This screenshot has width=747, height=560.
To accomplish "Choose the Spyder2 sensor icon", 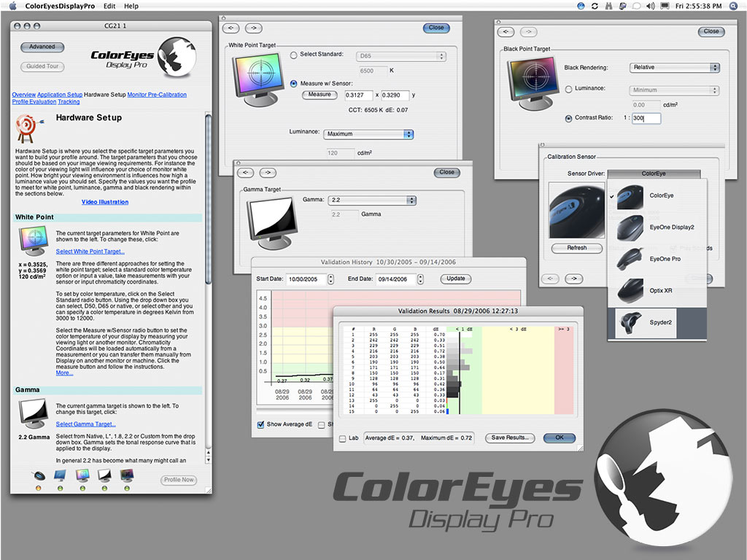I will [x=630, y=323].
